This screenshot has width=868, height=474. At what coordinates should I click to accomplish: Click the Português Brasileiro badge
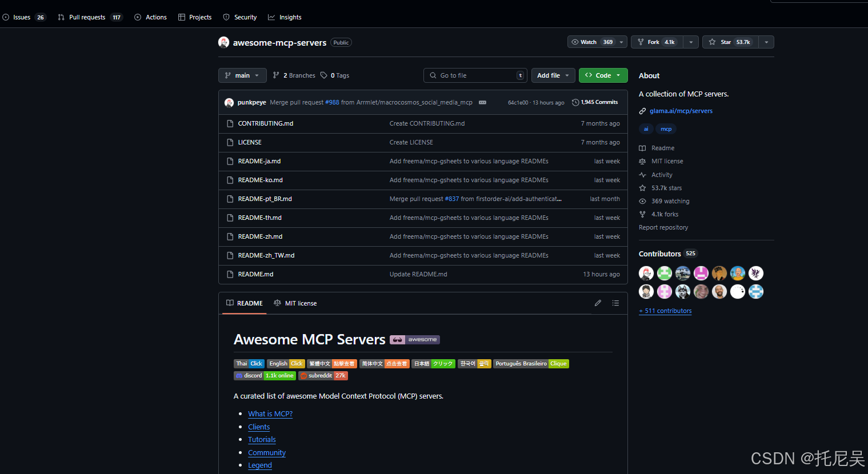coord(531,364)
